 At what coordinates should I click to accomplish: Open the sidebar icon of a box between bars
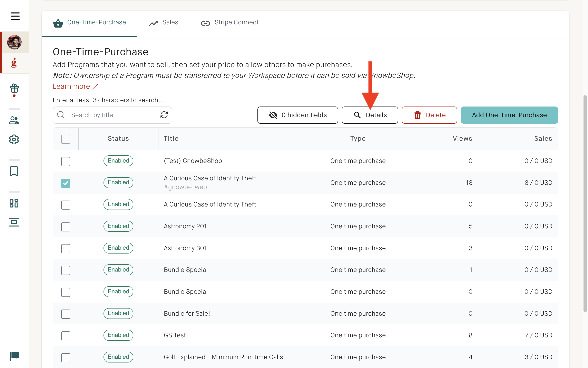(x=14, y=222)
